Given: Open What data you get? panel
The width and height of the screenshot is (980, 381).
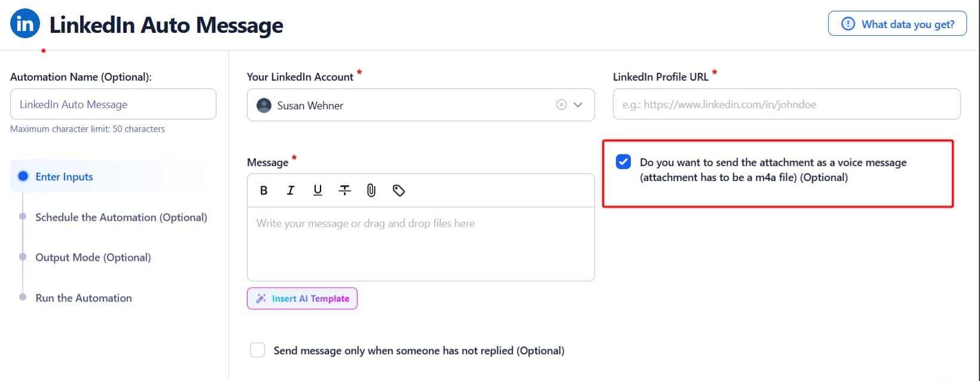Looking at the screenshot, I should [897, 23].
